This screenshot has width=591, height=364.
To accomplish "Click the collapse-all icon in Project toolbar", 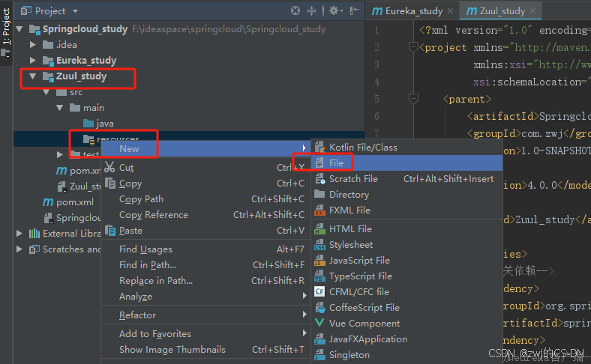I will [x=312, y=11].
